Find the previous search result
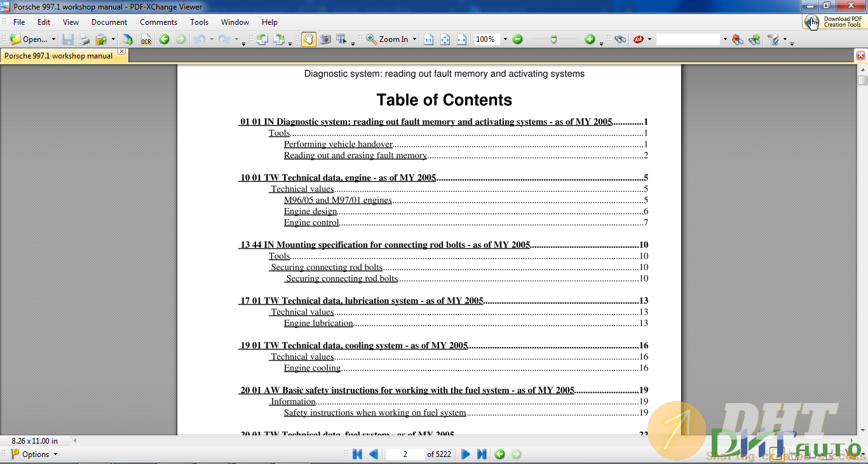 click(x=738, y=39)
